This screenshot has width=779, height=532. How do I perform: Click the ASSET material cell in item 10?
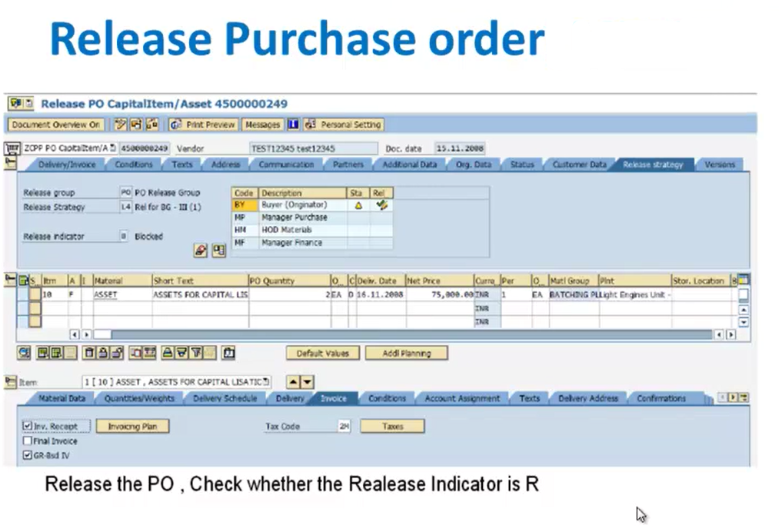122,294
